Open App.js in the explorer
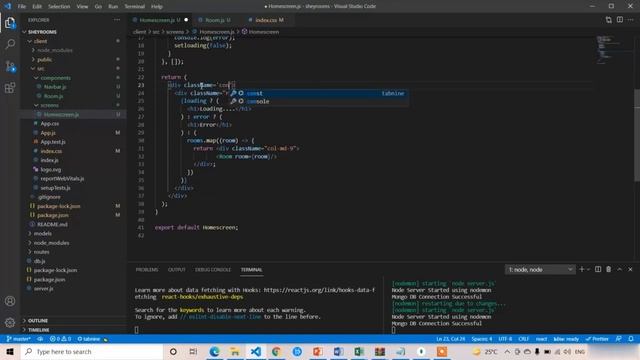Screen dimensions: 640x360 click(48, 133)
